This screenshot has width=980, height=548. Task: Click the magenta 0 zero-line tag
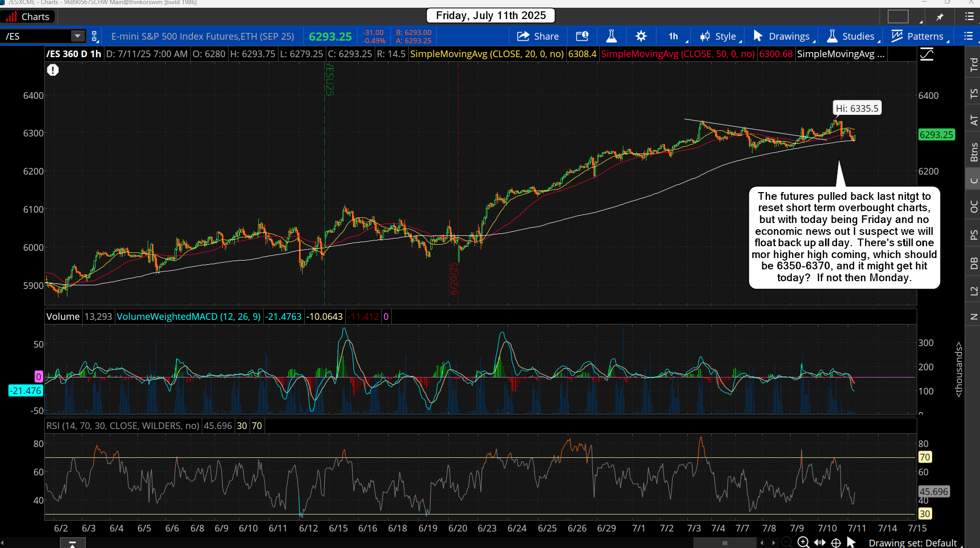(x=39, y=376)
